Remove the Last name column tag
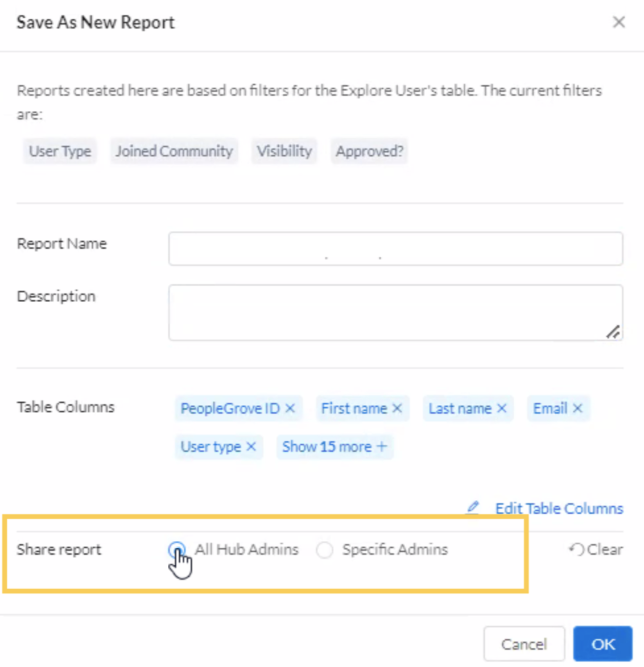644x667 pixels. pos(502,408)
